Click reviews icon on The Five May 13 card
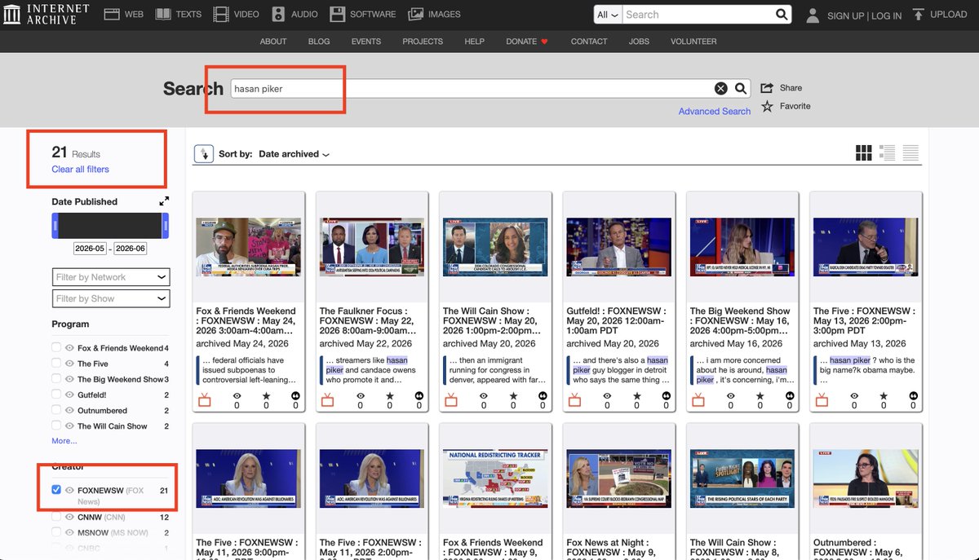Image resolution: width=979 pixels, height=560 pixels. pyautogui.click(x=913, y=396)
